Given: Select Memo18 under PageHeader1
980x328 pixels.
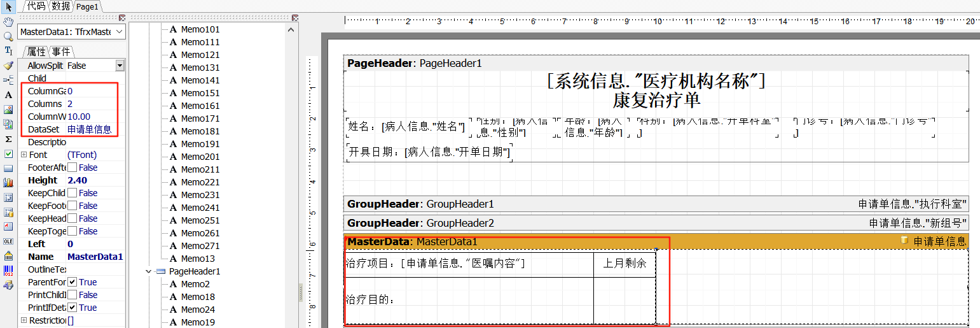Looking at the screenshot, I should tap(198, 297).
